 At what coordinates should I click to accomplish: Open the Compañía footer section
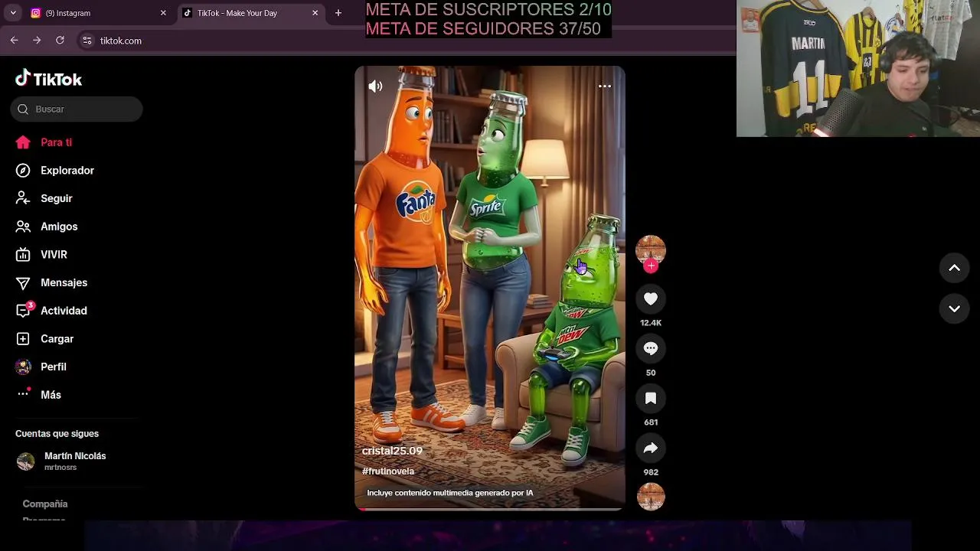tap(45, 504)
